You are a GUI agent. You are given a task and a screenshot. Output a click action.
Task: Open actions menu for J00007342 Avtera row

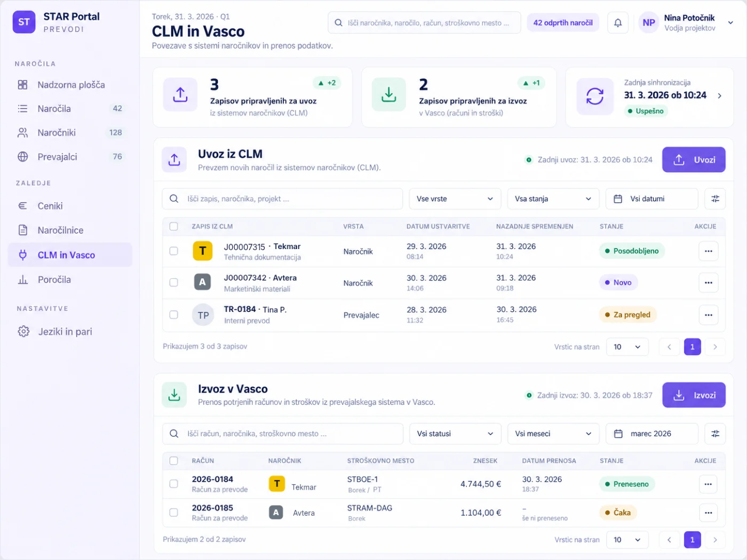click(709, 283)
